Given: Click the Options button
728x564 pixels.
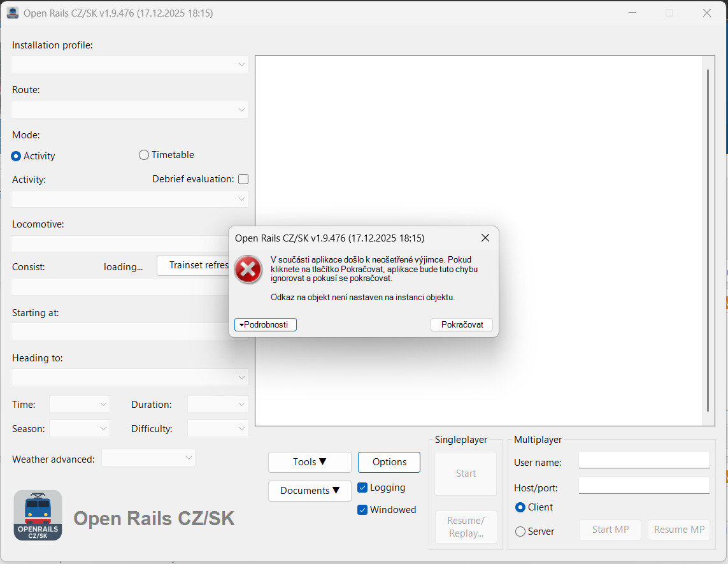Looking at the screenshot, I should tap(389, 462).
